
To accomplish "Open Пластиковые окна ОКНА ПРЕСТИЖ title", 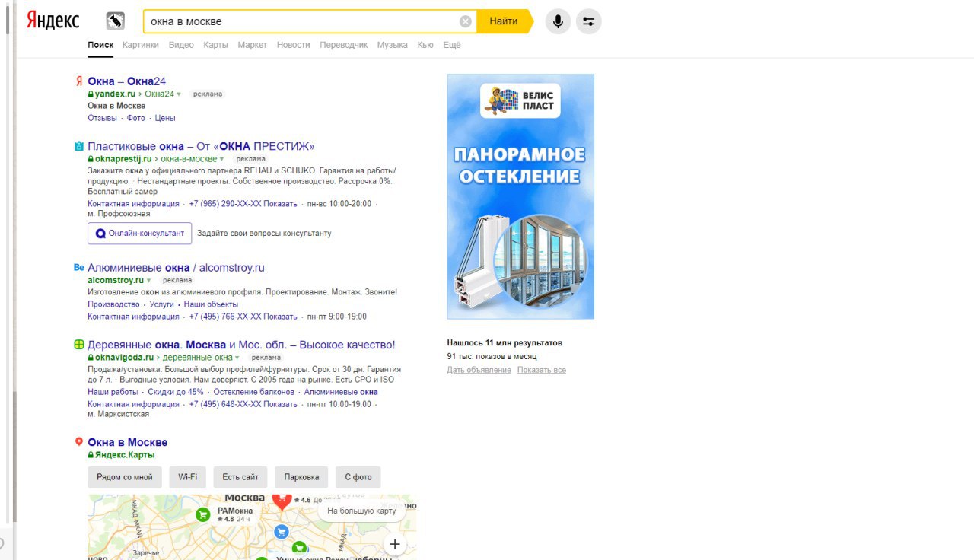I will click(x=201, y=146).
